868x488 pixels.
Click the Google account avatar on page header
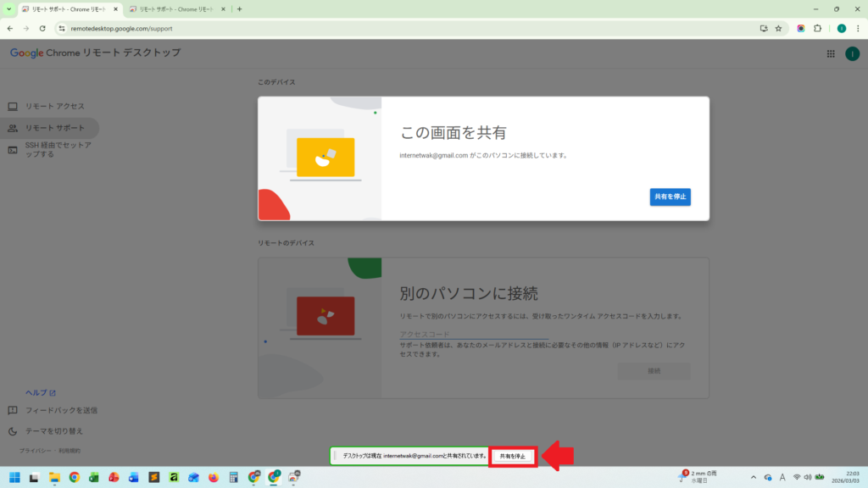point(852,53)
